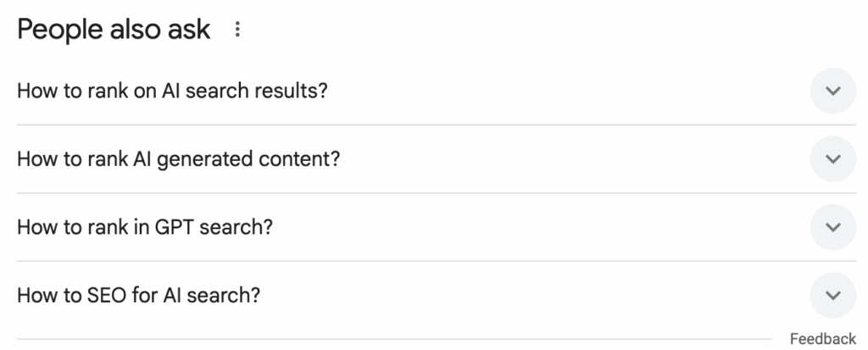Select the "How to rank in GPT search?" question text

click(144, 227)
